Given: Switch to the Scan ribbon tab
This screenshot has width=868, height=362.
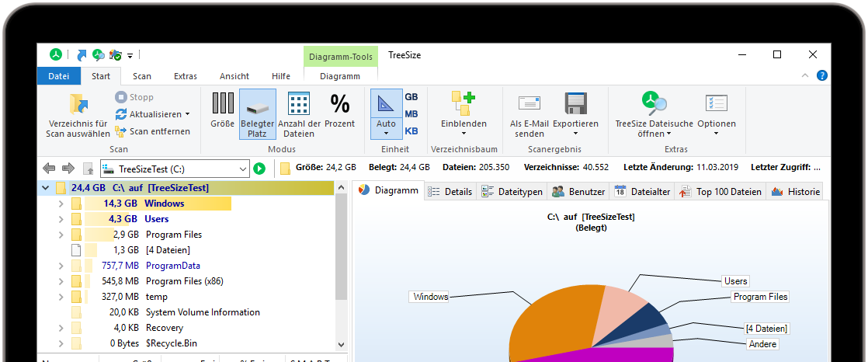Looking at the screenshot, I should (x=142, y=76).
